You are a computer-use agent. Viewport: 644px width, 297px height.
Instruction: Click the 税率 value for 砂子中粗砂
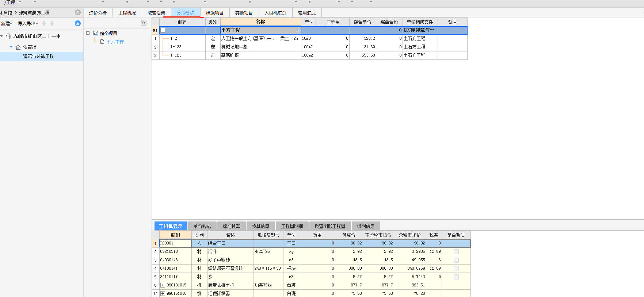[434, 260]
